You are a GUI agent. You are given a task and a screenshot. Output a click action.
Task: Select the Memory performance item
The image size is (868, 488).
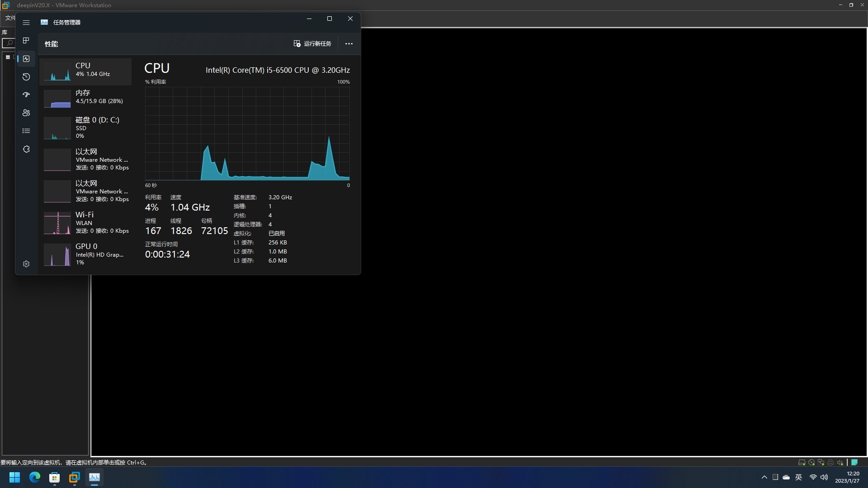(86, 97)
